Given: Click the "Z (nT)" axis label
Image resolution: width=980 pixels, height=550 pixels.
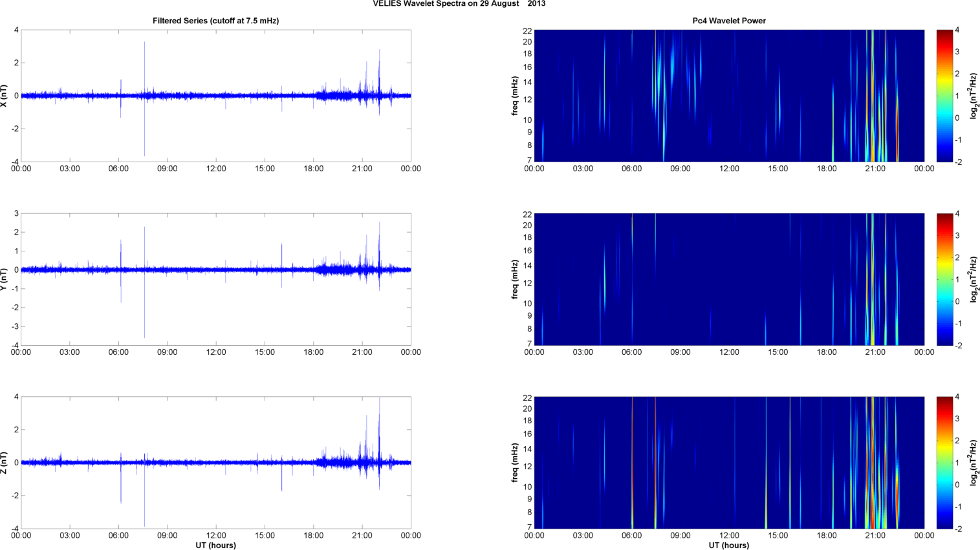Looking at the screenshot, I should (x=5, y=463).
